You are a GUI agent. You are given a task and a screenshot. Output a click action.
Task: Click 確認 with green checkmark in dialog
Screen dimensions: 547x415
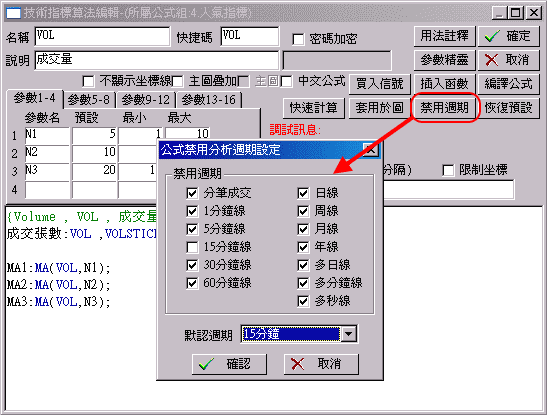(229, 364)
